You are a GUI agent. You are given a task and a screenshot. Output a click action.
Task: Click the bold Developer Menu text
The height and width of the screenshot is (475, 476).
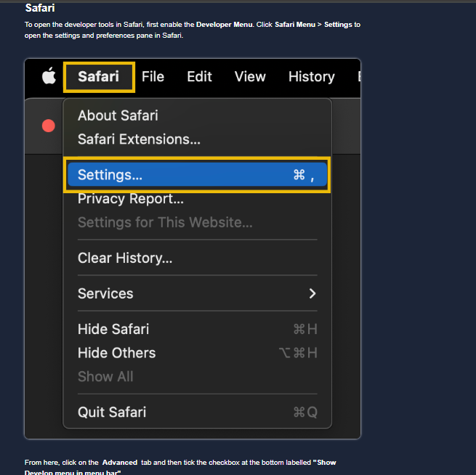coord(225,25)
